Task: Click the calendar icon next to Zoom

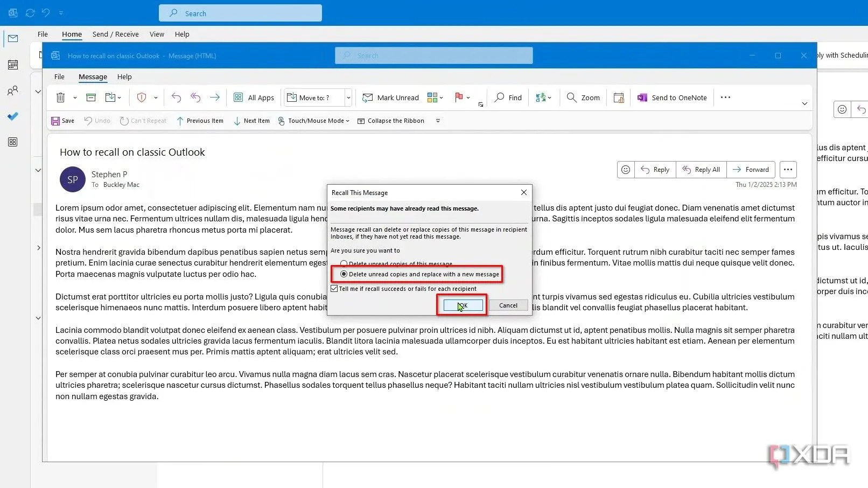Action: (619, 97)
